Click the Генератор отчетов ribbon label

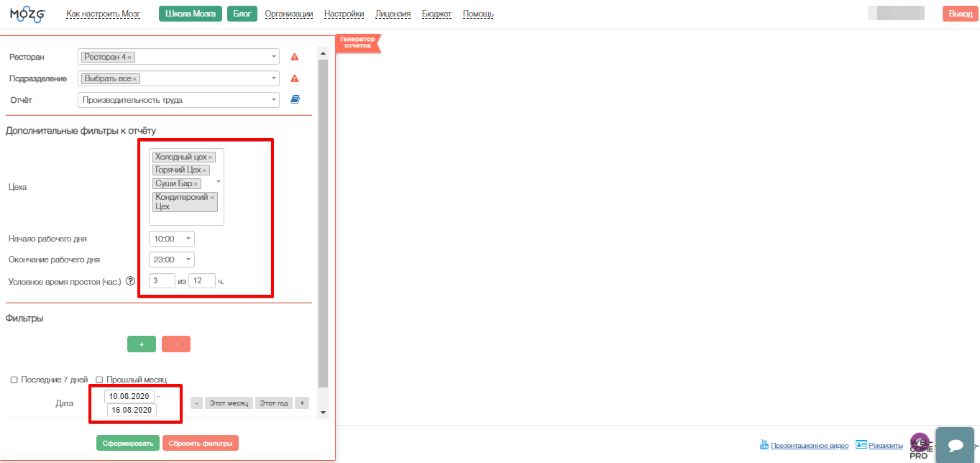click(357, 42)
